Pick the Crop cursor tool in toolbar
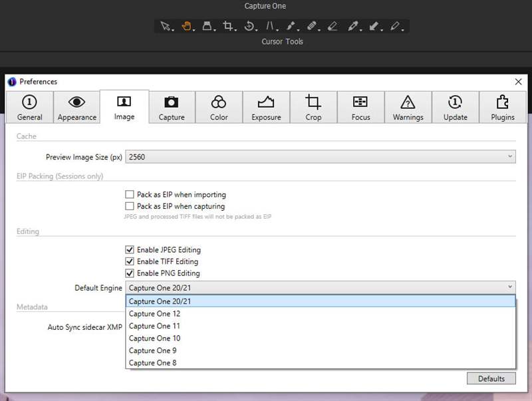This screenshot has width=532, height=401. click(228, 26)
